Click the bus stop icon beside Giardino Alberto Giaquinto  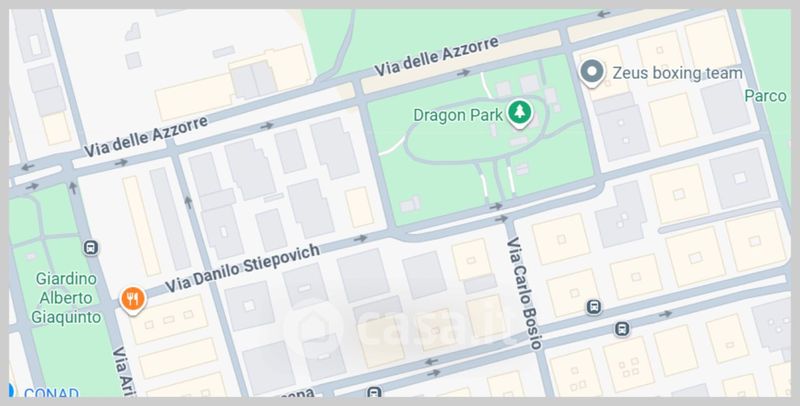pyautogui.click(x=91, y=248)
